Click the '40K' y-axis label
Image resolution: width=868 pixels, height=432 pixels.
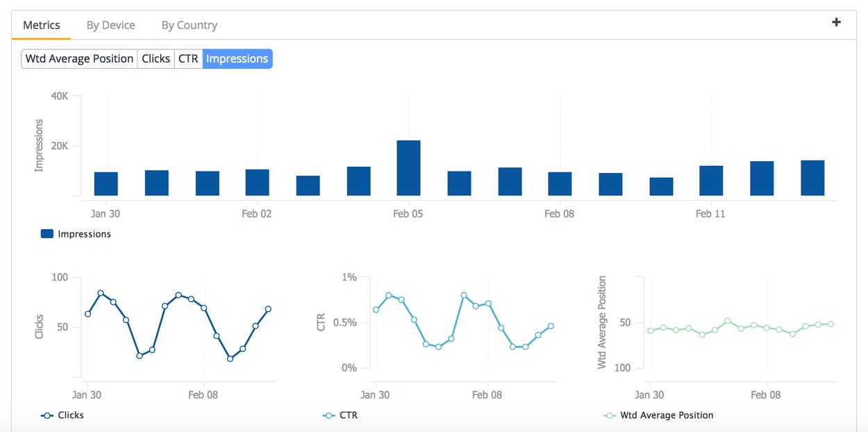click(x=59, y=97)
